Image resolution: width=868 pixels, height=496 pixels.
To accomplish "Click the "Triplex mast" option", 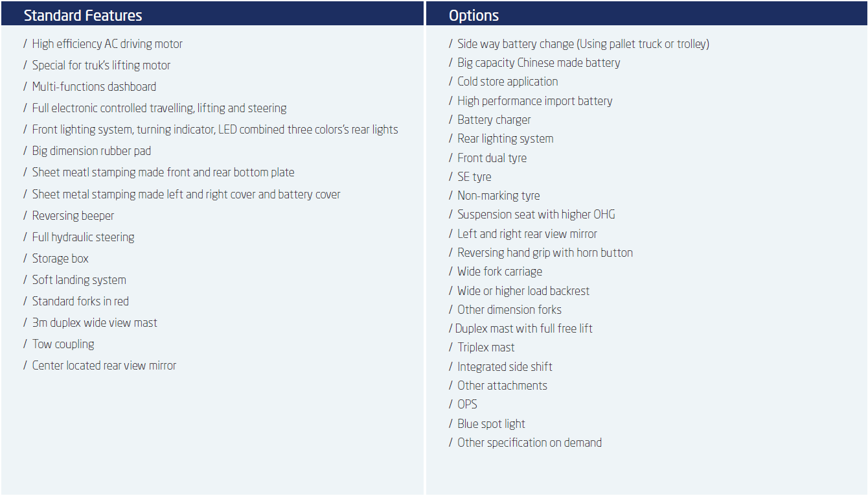I will click(x=486, y=348).
